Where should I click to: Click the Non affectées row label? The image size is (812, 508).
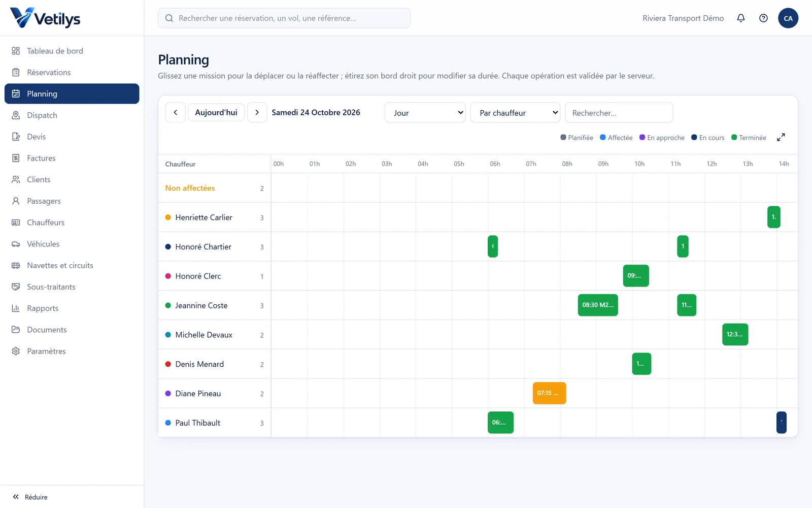pyautogui.click(x=190, y=188)
